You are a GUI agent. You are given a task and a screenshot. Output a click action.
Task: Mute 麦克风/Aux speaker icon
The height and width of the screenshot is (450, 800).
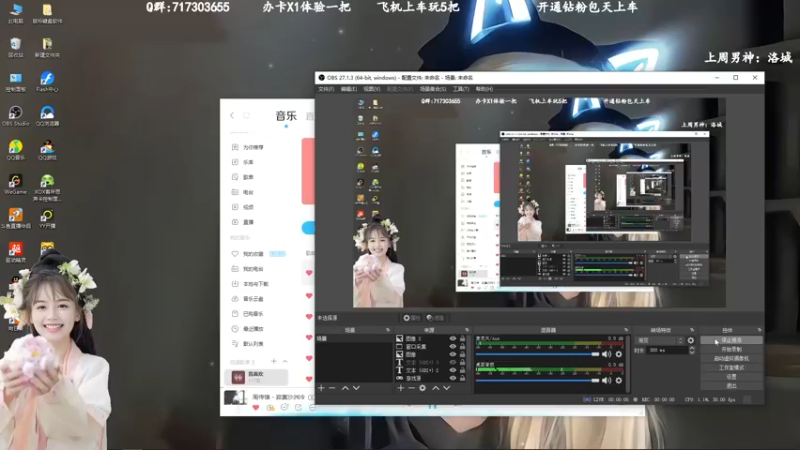[x=606, y=354]
